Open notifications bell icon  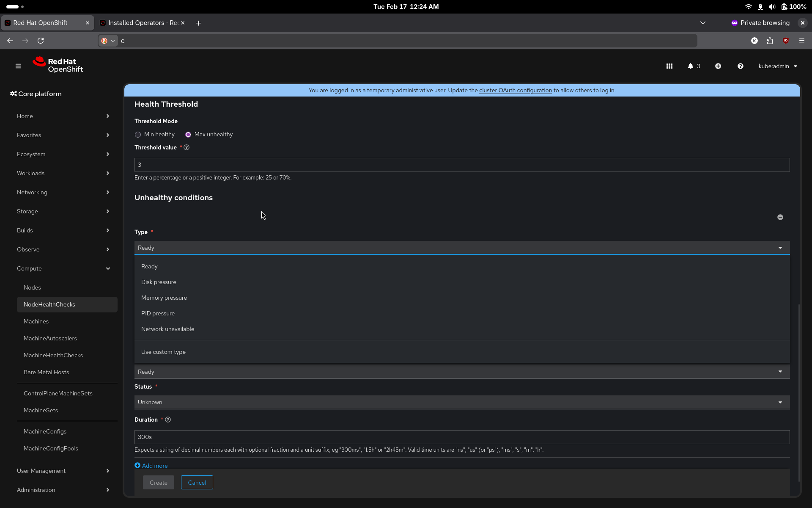[x=691, y=66]
